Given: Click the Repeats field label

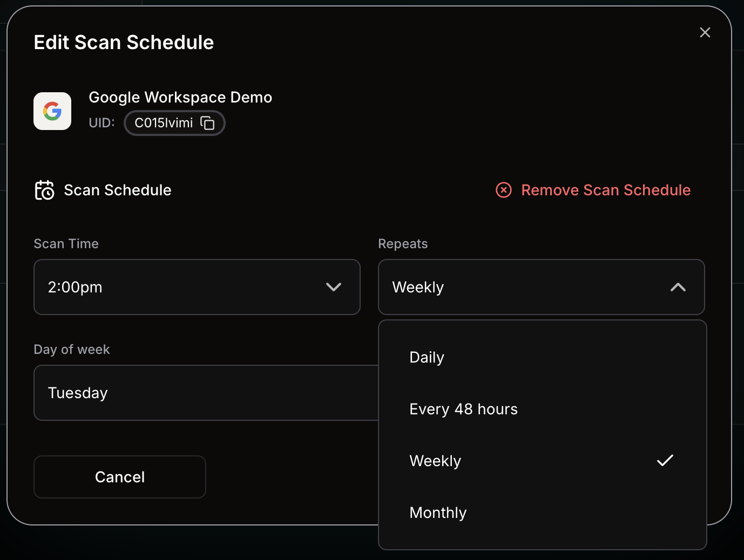Looking at the screenshot, I should 403,244.
